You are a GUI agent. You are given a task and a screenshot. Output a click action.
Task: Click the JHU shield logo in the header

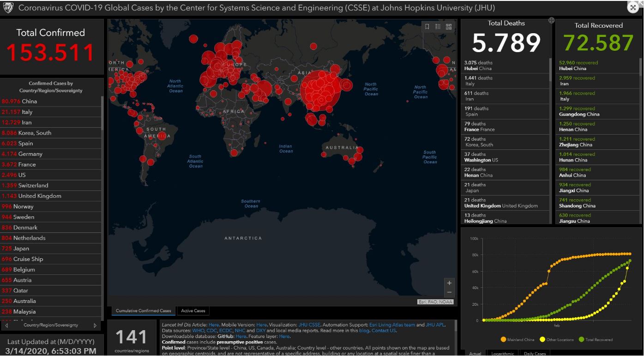tap(8, 8)
